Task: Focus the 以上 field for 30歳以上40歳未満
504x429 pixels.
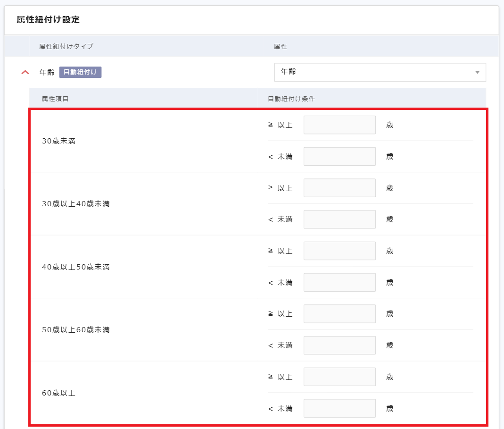Action: (x=339, y=188)
